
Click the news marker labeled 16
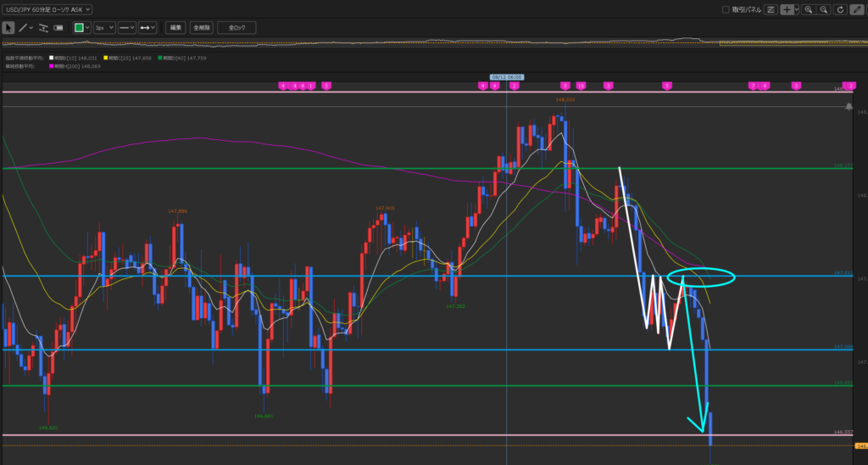coord(581,86)
